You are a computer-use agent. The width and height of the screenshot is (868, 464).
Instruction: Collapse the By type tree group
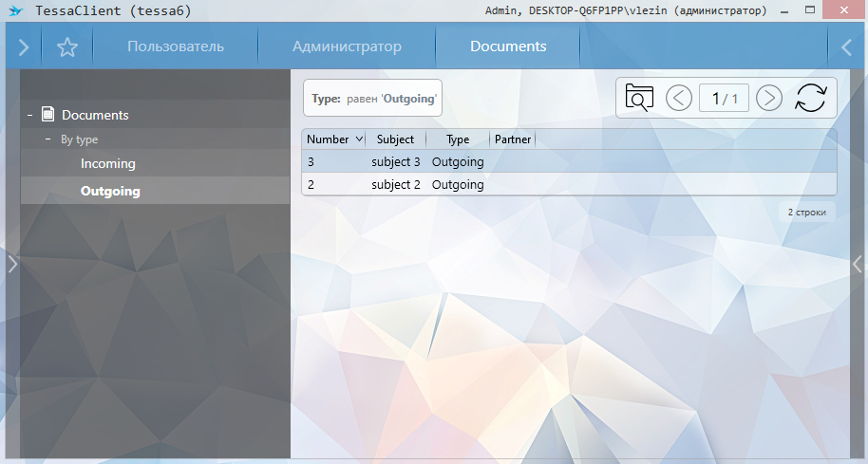click(x=48, y=139)
